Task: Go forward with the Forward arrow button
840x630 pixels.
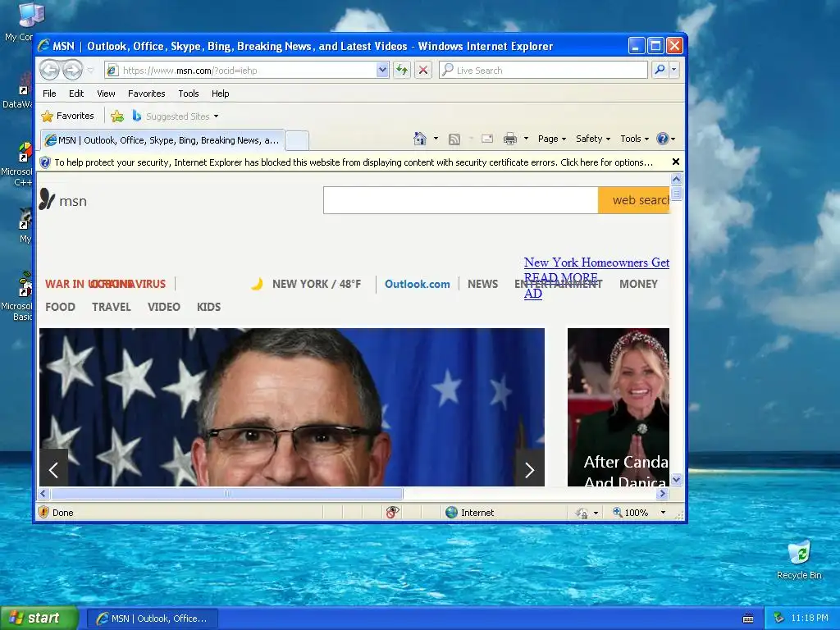Action: click(x=72, y=70)
